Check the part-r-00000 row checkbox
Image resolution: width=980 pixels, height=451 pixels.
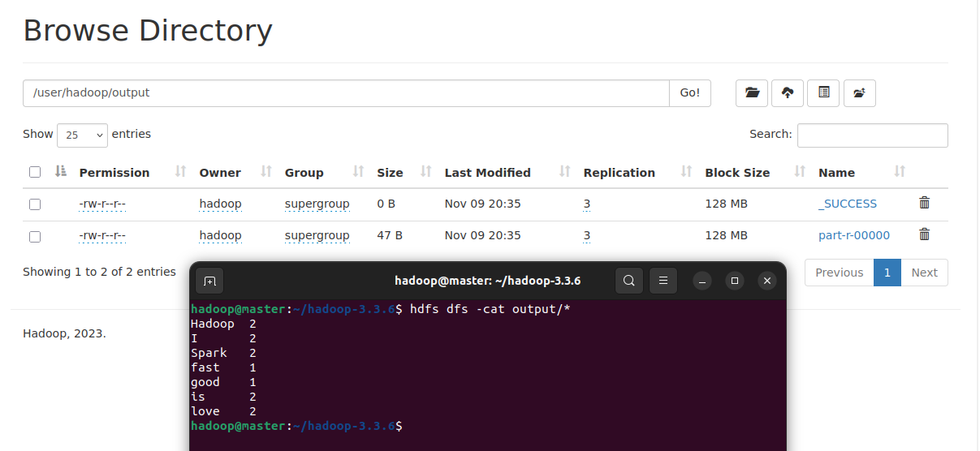[35, 237]
